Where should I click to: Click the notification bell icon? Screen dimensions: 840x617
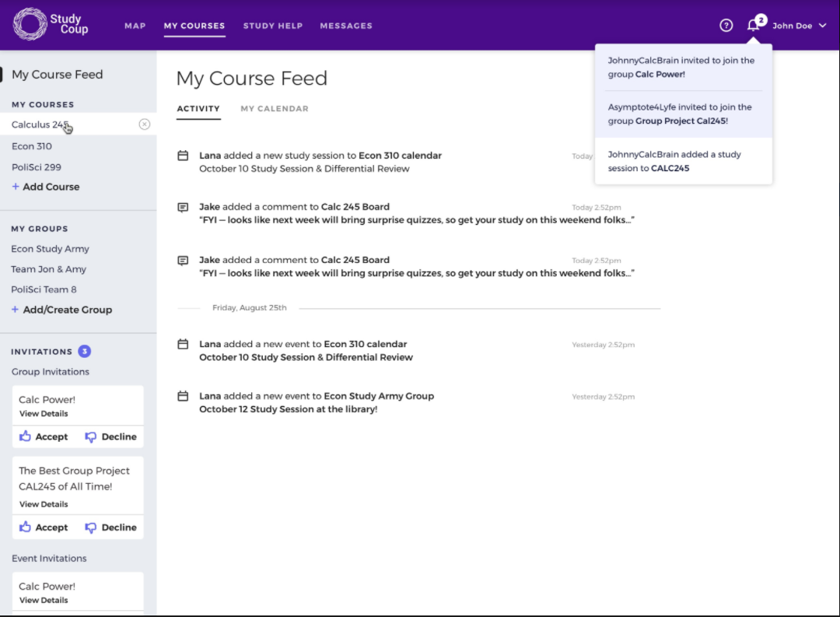coord(752,26)
